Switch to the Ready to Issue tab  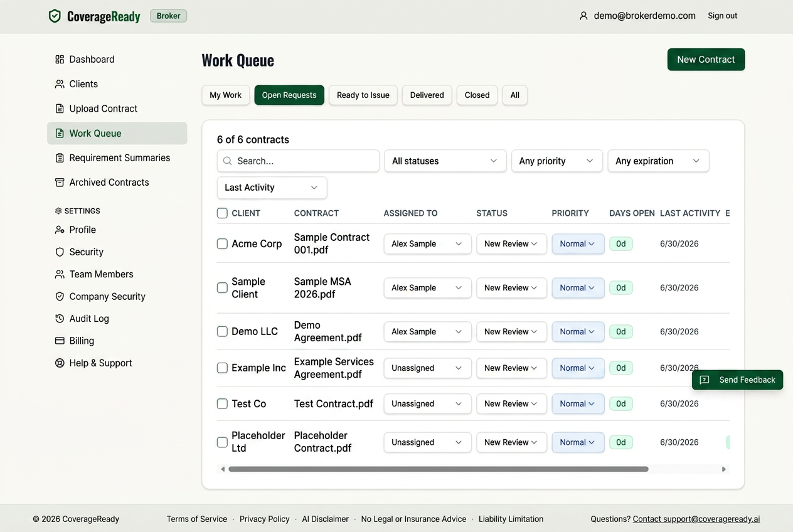(x=363, y=95)
